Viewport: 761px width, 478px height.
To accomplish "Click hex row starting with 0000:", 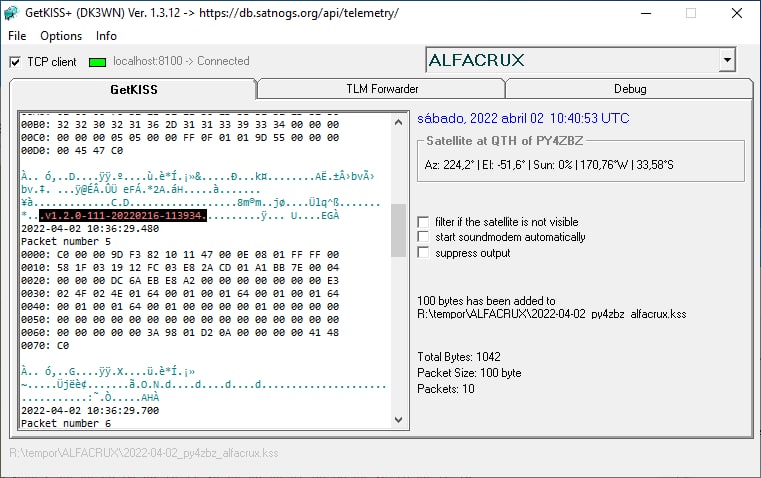I will click(180, 255).
